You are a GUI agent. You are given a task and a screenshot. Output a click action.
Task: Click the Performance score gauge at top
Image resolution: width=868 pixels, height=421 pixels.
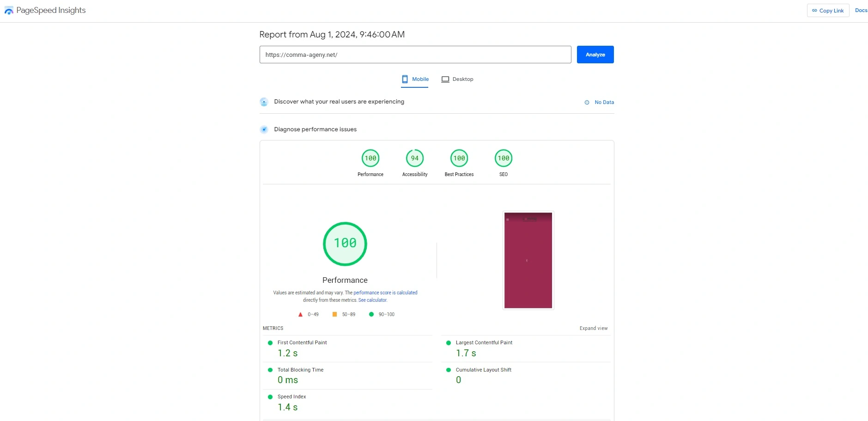(x=370, y=159)
